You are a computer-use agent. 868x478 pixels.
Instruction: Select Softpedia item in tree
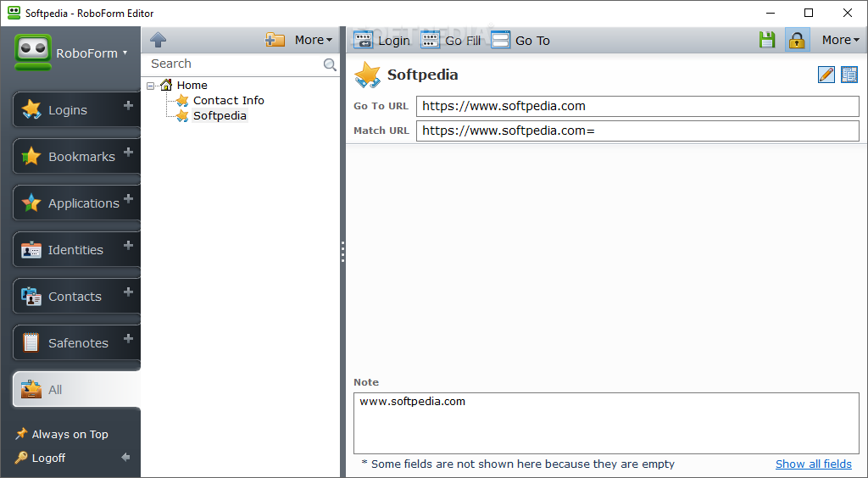point(220,115)
